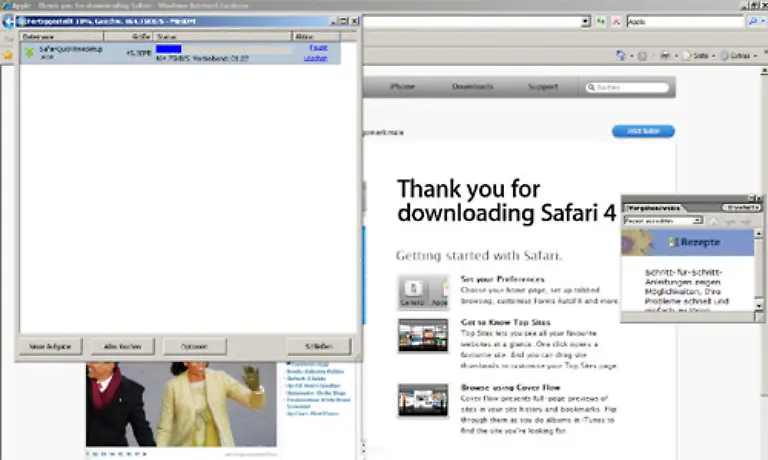768x460 pixels.
Task: Click the 'Get to Know Top Sites' heading
Action: click(x=505, y=322)
